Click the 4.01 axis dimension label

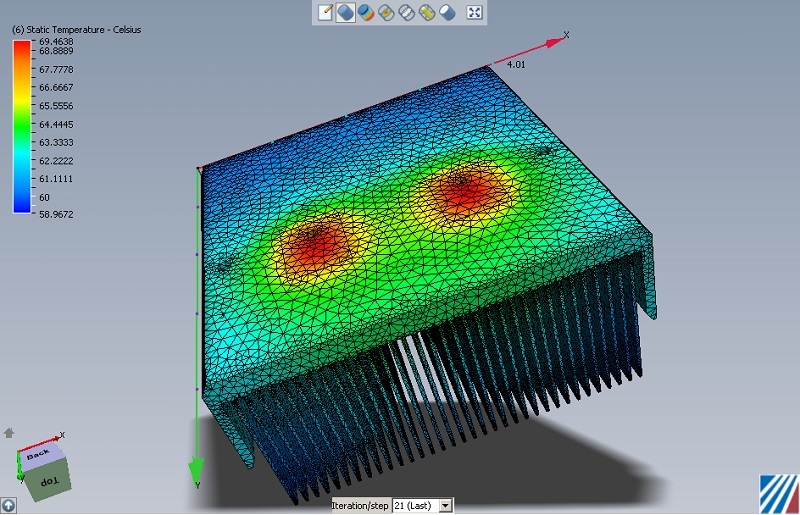516,64
